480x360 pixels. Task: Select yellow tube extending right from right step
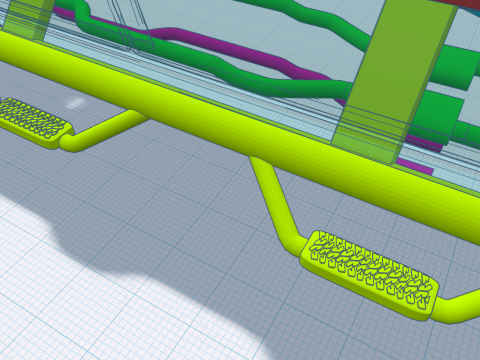tap(458, 307)
